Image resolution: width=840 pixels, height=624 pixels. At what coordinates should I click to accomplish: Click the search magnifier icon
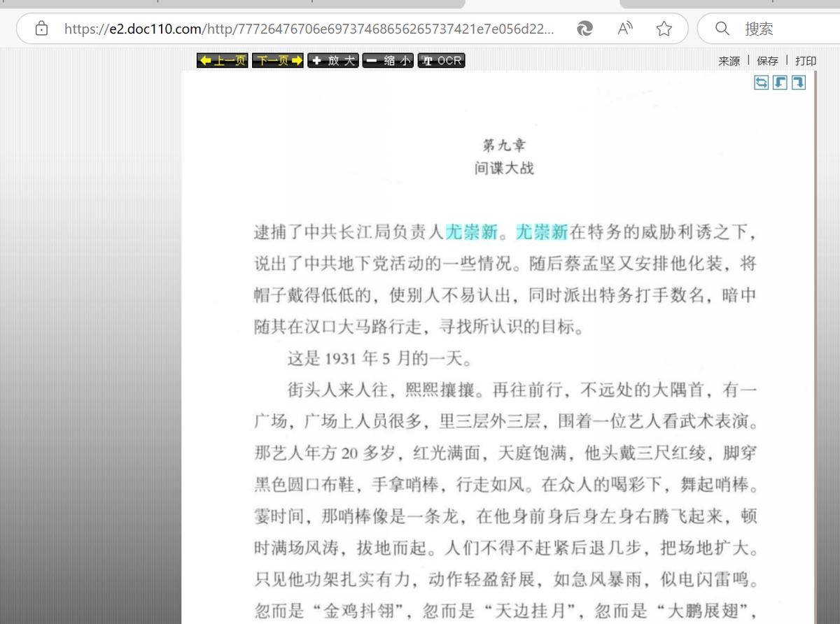tap(722, 29)
